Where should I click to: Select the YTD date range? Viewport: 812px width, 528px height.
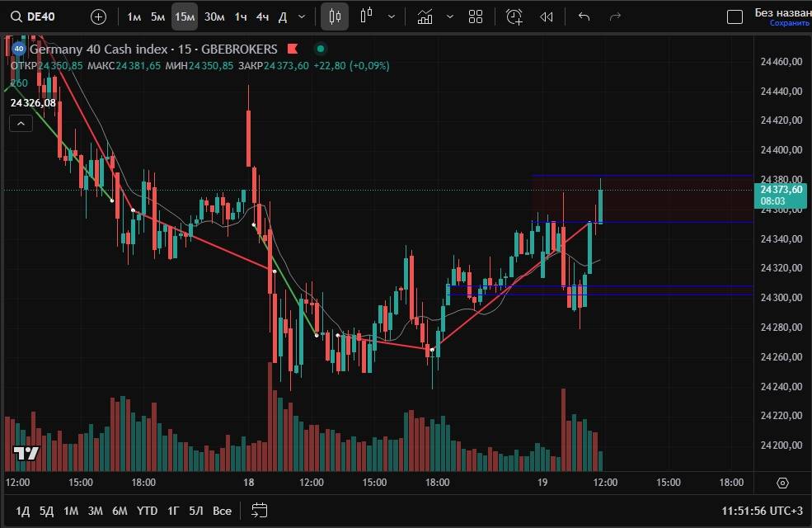[147, 511]
